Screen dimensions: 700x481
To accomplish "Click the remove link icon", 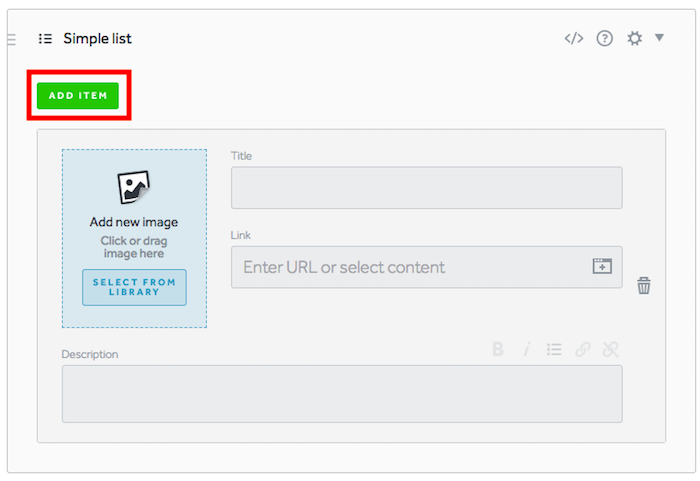I will pos(610,349).
